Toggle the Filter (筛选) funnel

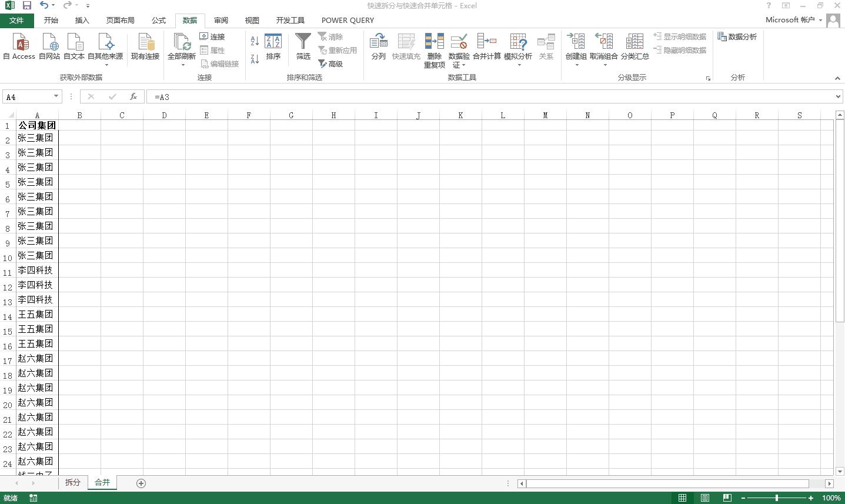[x=303, y=46]
